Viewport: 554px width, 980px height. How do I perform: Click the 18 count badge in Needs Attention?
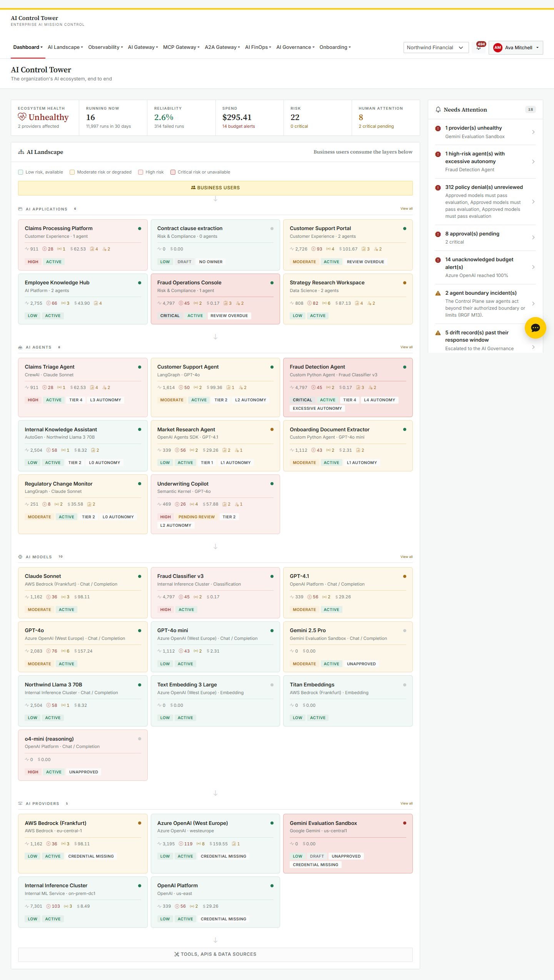[x=531, y=110]
